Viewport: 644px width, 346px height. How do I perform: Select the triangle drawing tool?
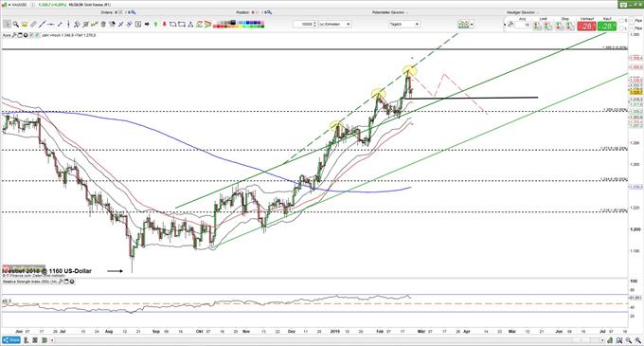[x=190, y=25]
